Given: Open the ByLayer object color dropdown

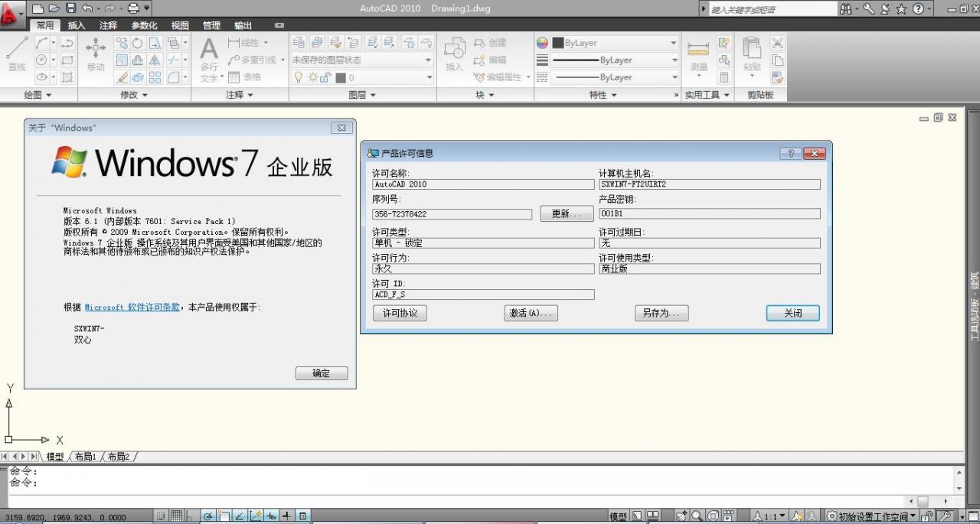Looking at the screenshot, I should click(x=615, y=43).
